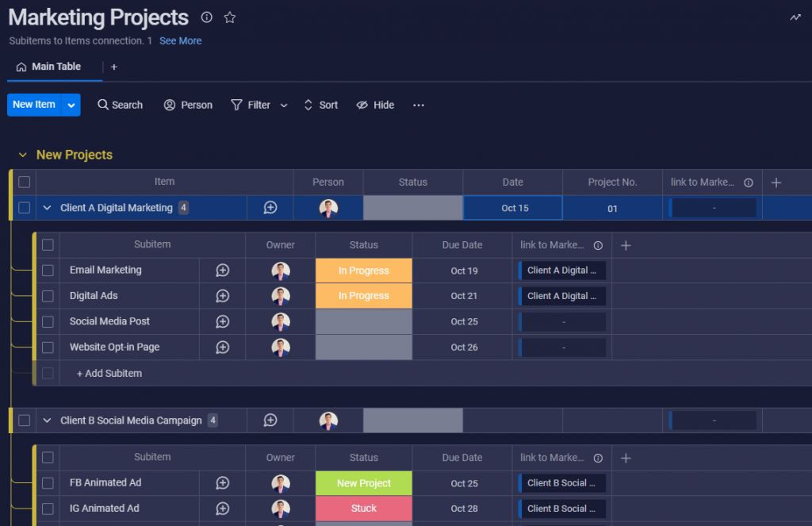812x526 pixels.
Task: Collapse the New Projects group
Action: (x=22, y=155)
